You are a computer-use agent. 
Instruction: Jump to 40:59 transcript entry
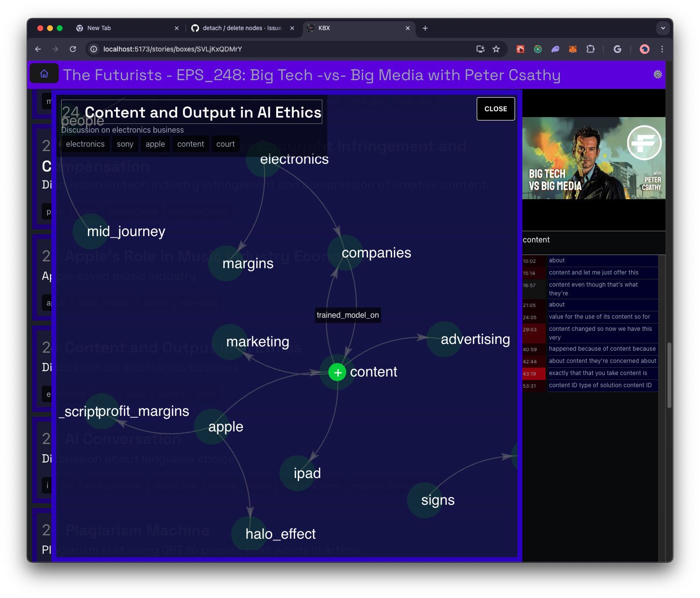point(590,349)
